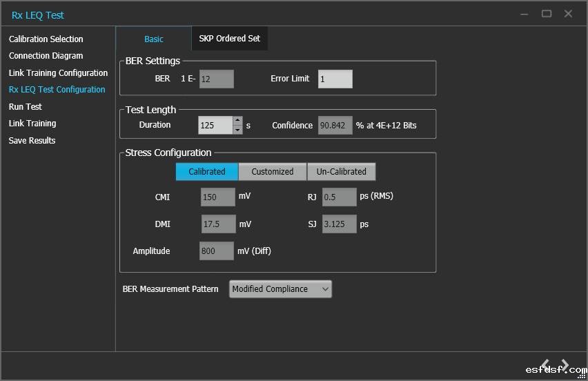Open Save Results in the sidebar
Viewport: 588px width, 381px height.
(x=32, y=141)
